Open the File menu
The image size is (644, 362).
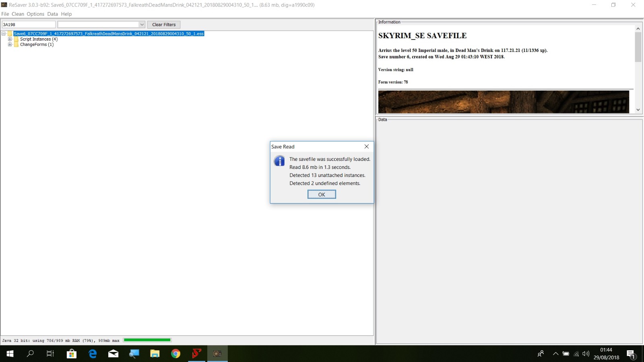(5, 14)
